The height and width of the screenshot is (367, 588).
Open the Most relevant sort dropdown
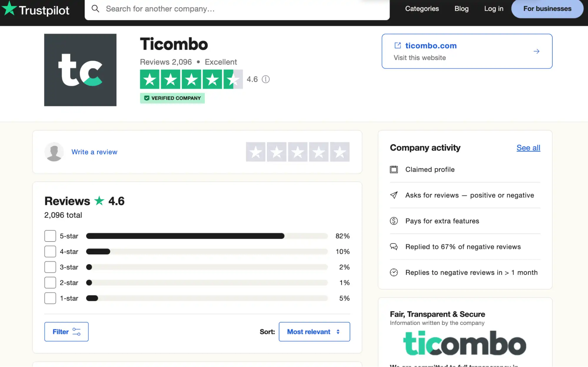[314, 332]
